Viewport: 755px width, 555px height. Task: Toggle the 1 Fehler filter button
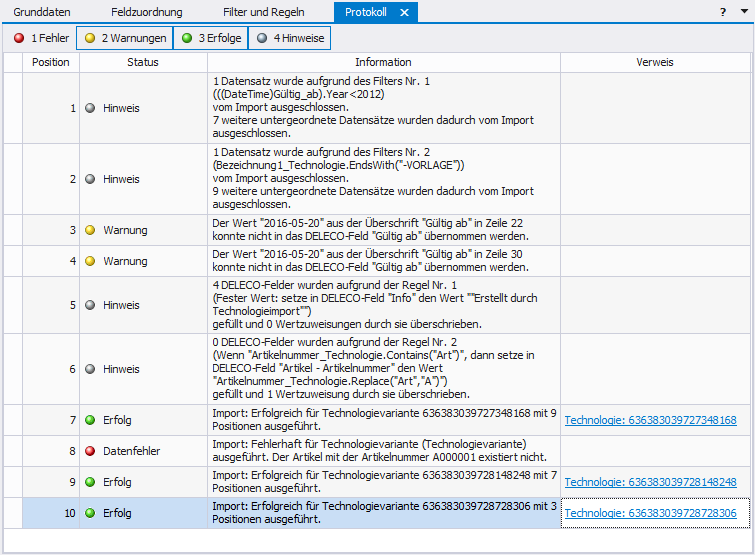pyautogui.click(x=40, y=39)
